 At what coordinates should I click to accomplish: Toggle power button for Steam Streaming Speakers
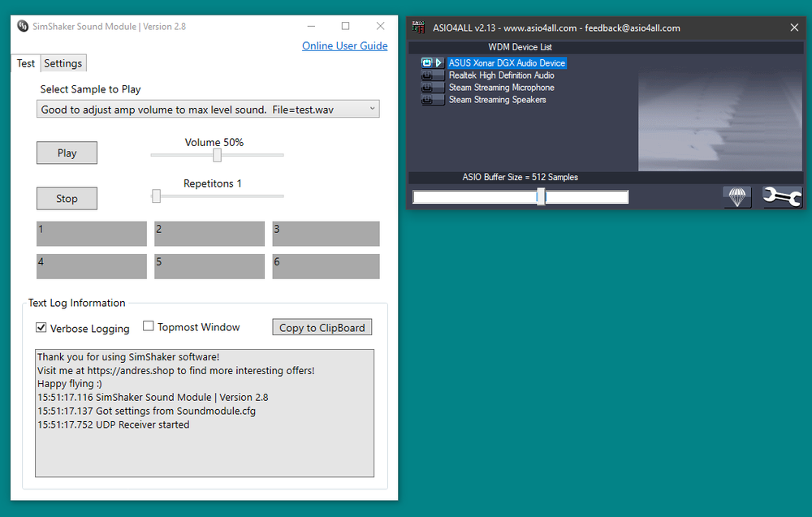coord(427,100)
